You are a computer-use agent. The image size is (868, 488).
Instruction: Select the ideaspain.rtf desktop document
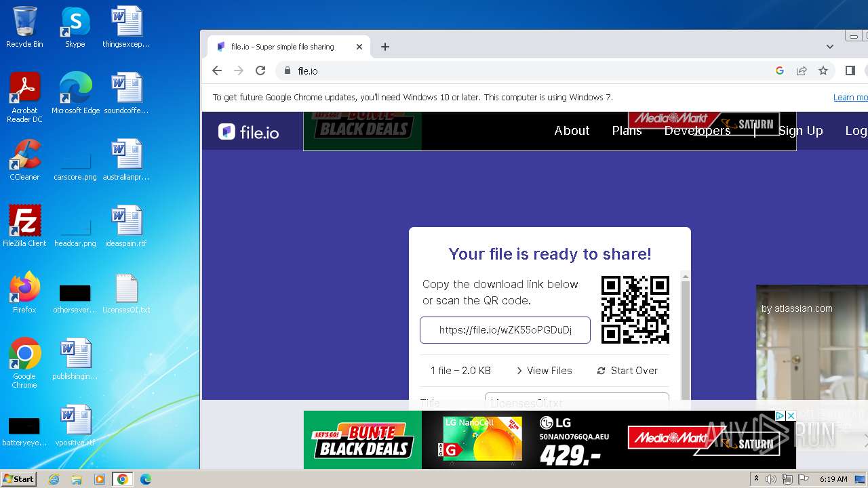coord(126,226)
